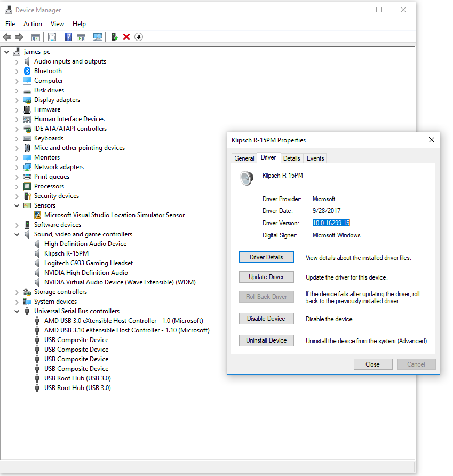Expand the System devices category
Viewport: 453px width, 476px height.
pyautogui.click(x=17, y=302)
